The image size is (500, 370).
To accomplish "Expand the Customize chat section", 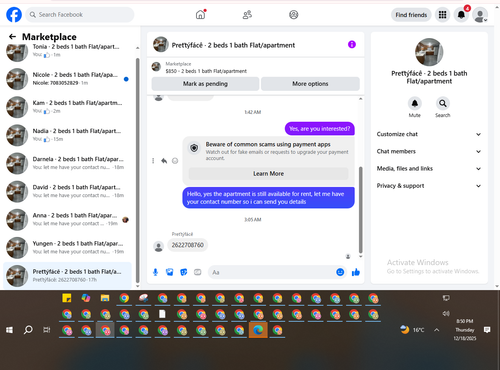I will [429, 134].
